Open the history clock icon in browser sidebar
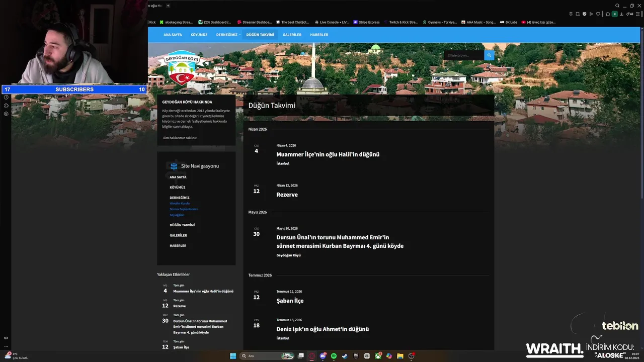This screenshot has width=644, height=362. pos(6,97)
